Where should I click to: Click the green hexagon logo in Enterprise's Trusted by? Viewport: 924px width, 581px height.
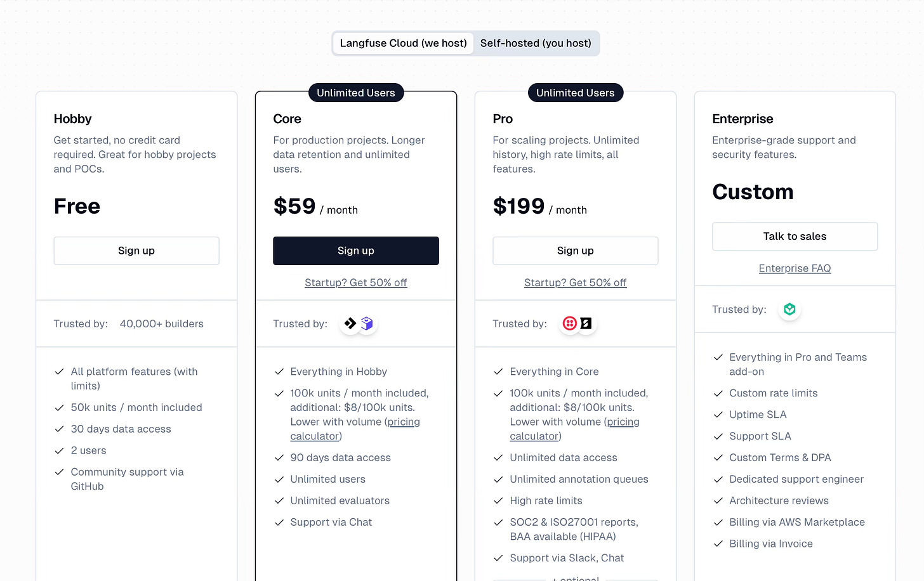[x=789, y=310]
